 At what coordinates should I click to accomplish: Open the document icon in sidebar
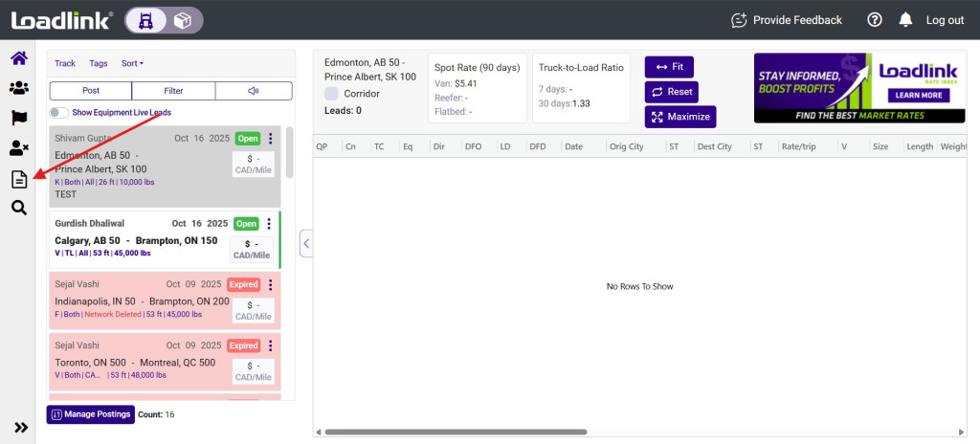[18, 179]
